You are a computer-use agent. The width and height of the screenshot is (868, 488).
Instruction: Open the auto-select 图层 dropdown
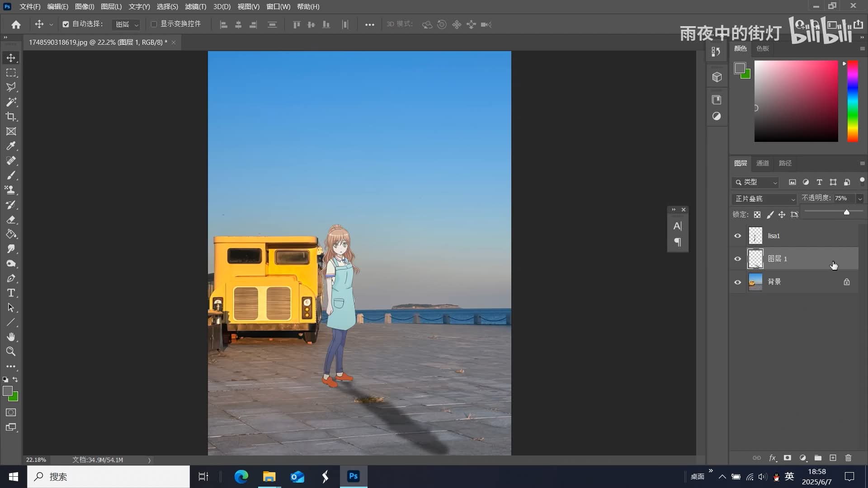click(126, 24)
